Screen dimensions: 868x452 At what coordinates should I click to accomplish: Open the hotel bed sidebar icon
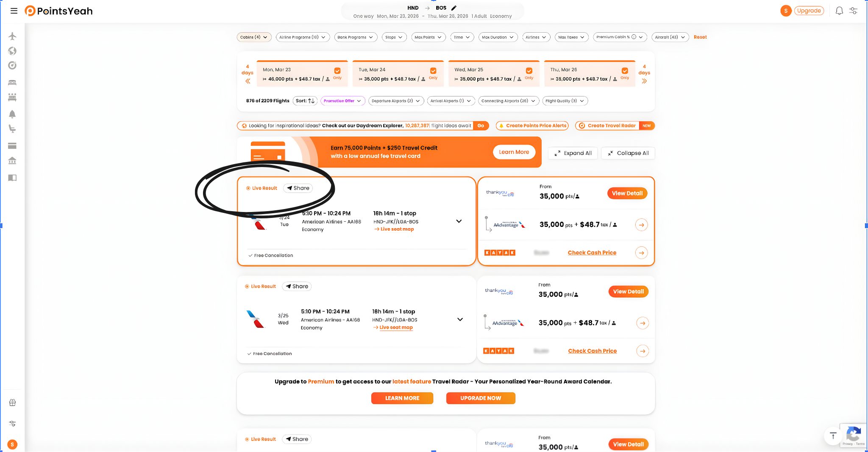click(x=12, y=82)
